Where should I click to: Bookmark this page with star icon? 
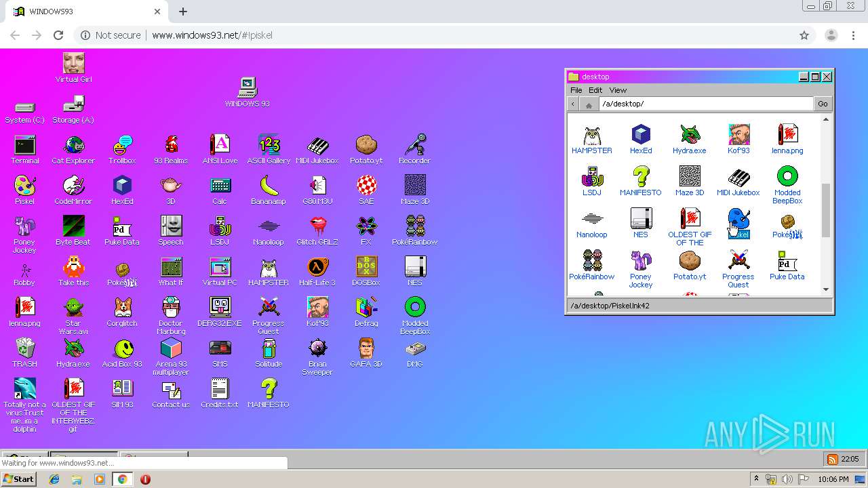click(804, 35)
